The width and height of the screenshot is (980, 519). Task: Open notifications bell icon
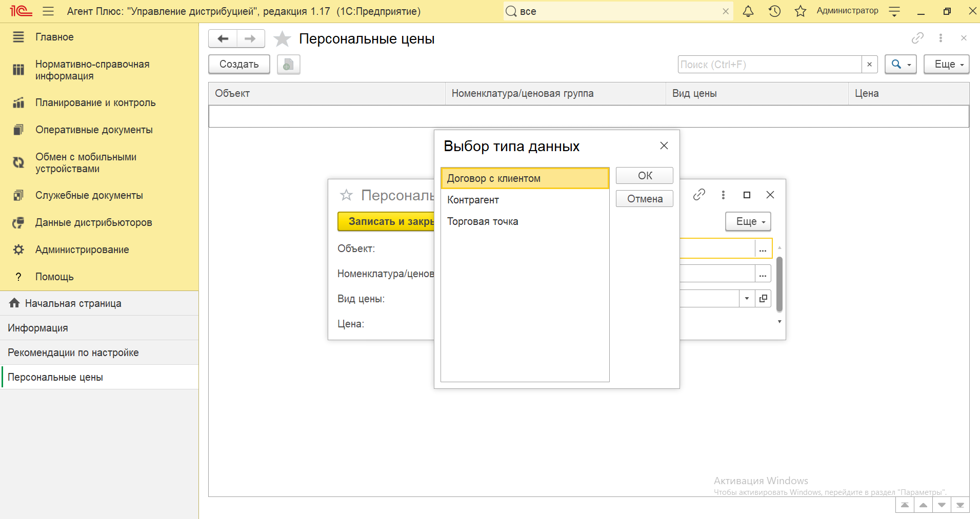tap(748, 11)
